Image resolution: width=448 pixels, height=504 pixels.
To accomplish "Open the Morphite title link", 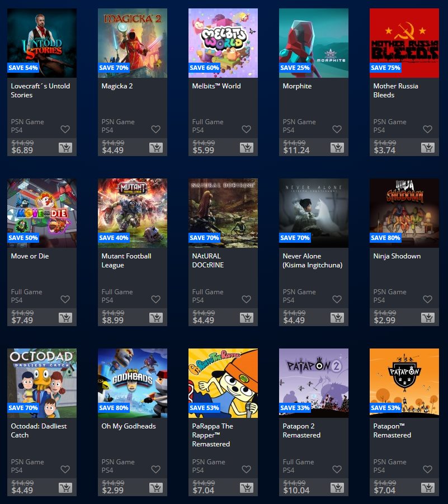I will point(298,86).
